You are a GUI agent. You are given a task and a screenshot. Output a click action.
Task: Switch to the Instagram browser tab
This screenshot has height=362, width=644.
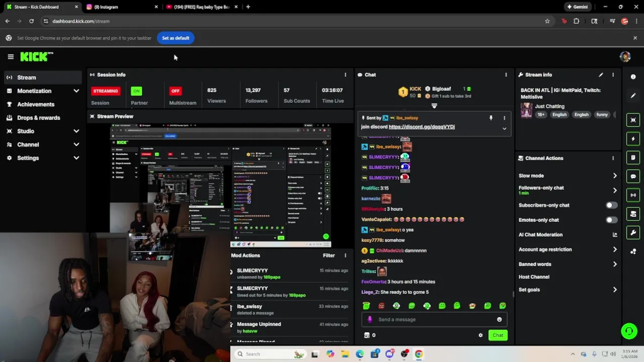(121, 7)
